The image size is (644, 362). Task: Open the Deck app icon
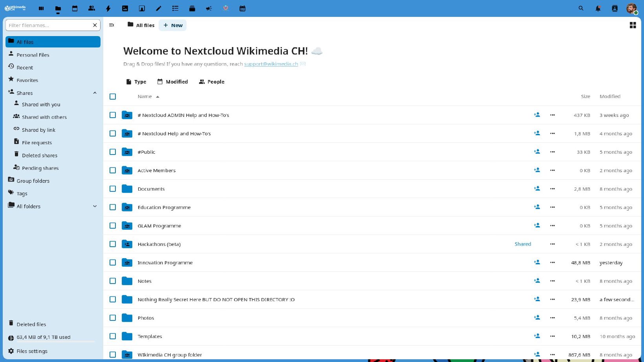(192, 8)
